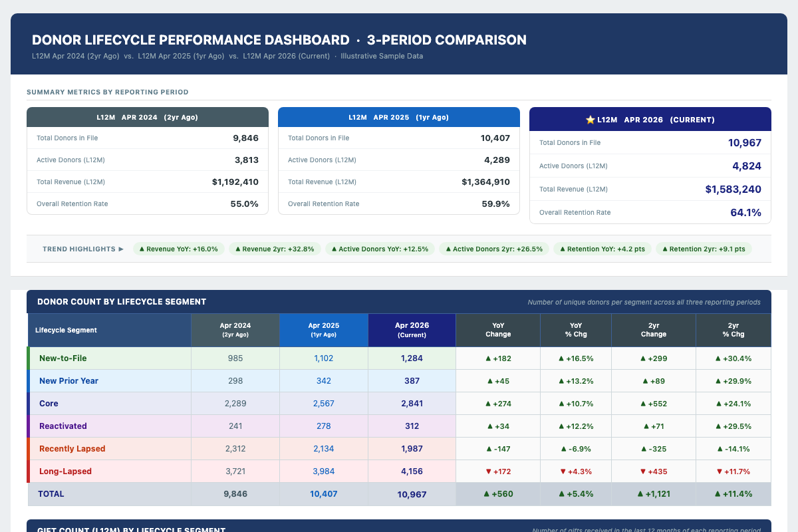Click the Core Apr 2025 value 2,567

point(324,404)
